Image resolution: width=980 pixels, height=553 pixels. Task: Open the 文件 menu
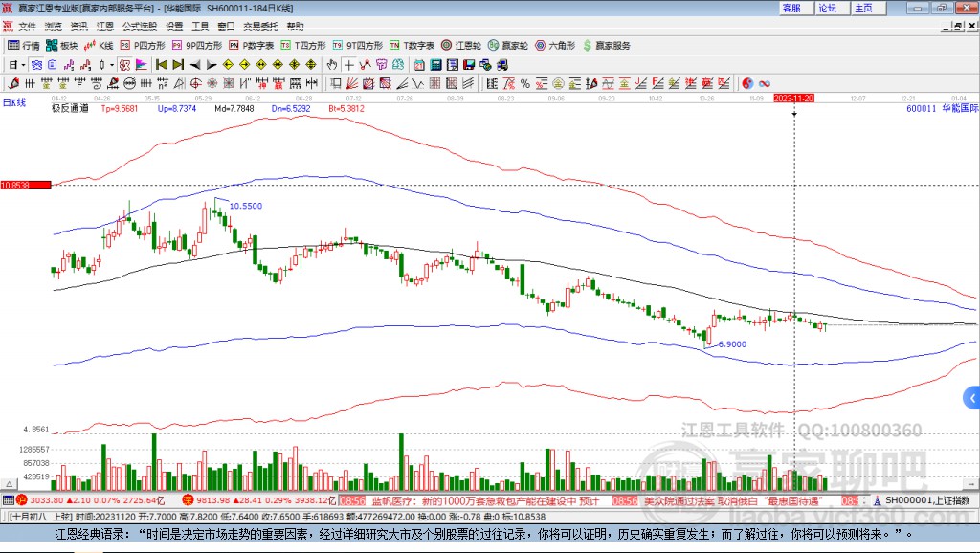coord(27,26)
